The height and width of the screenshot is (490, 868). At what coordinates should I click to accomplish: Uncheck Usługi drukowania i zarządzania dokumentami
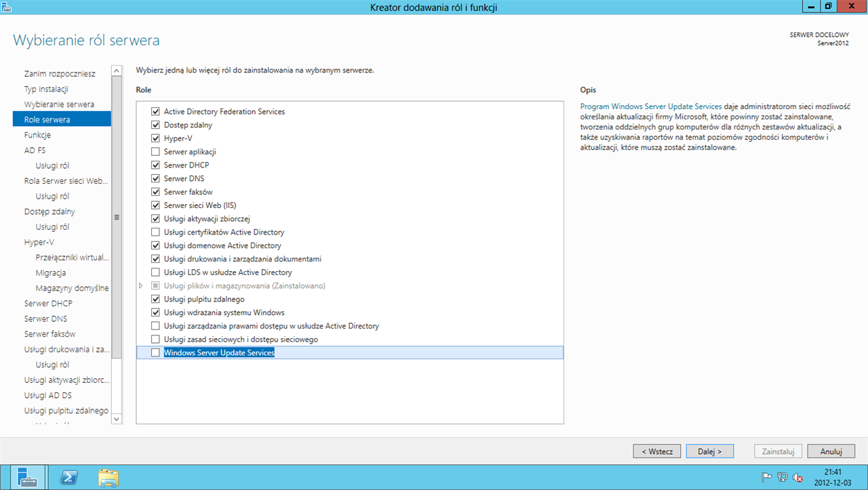[x=156, y=259]
